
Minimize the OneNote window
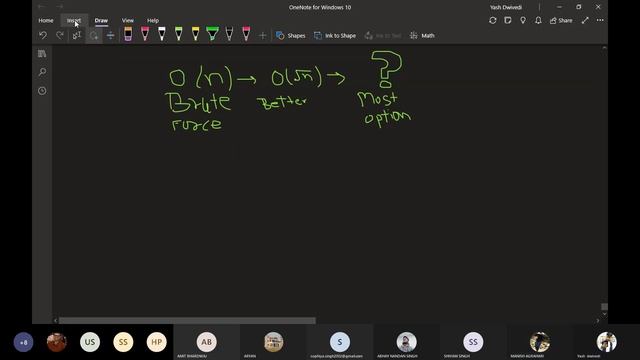click(559, 7)
